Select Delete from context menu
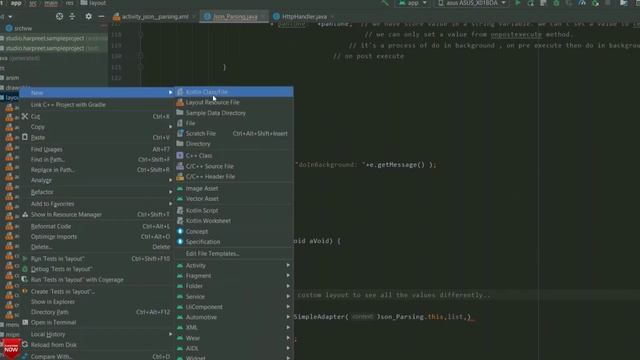 click(97, 247)
